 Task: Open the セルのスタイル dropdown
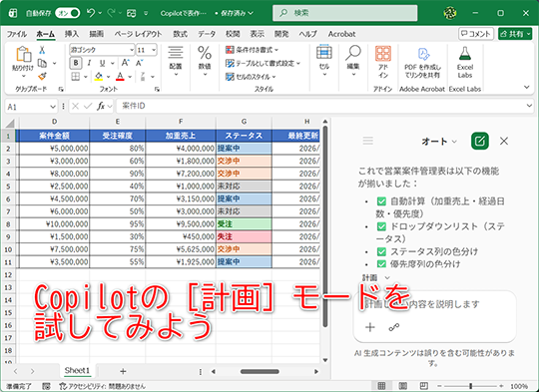click(x=251, y=77)
